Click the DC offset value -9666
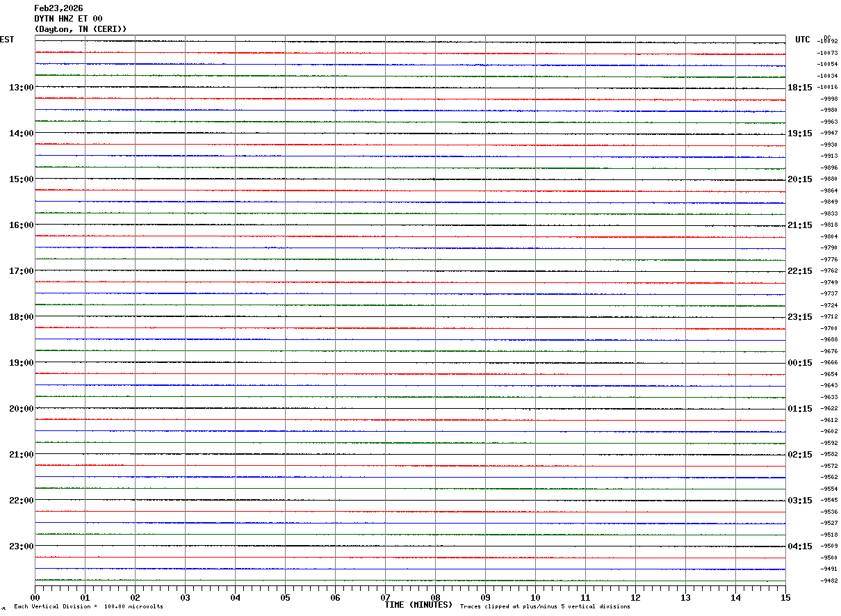This screenshot has width=841, height=616. click(829, 363)
